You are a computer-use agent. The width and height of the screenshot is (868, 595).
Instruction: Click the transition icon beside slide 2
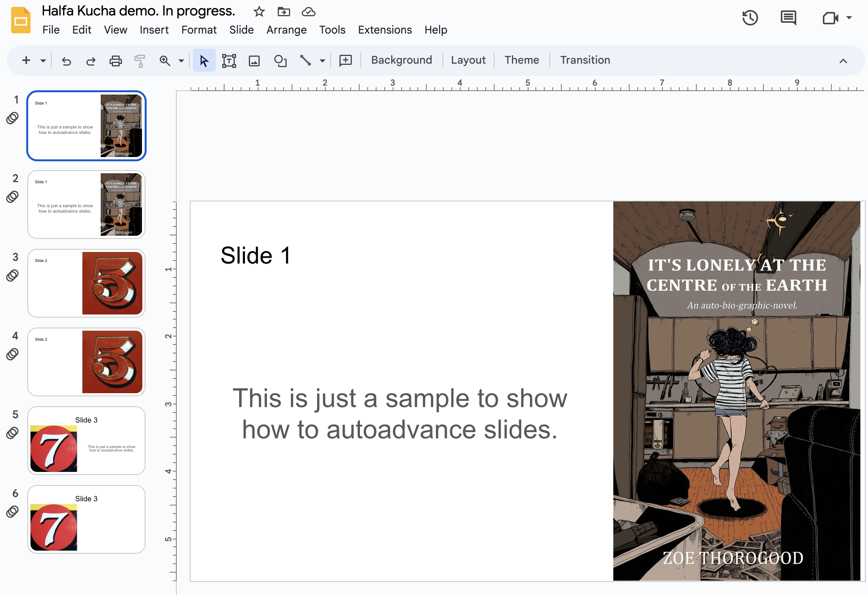pyautogui.click(x=12, y=197)
